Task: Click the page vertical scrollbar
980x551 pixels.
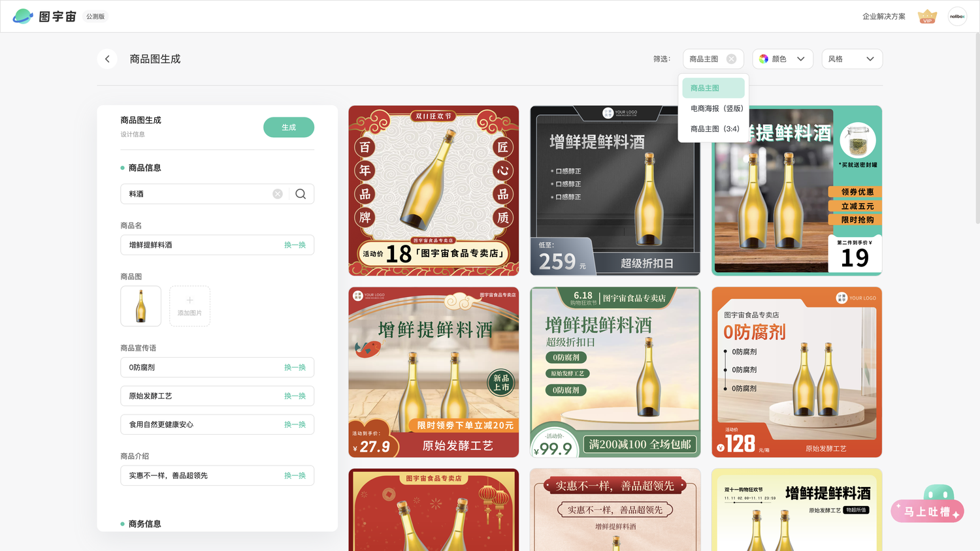Action: (x=977, y=128)
